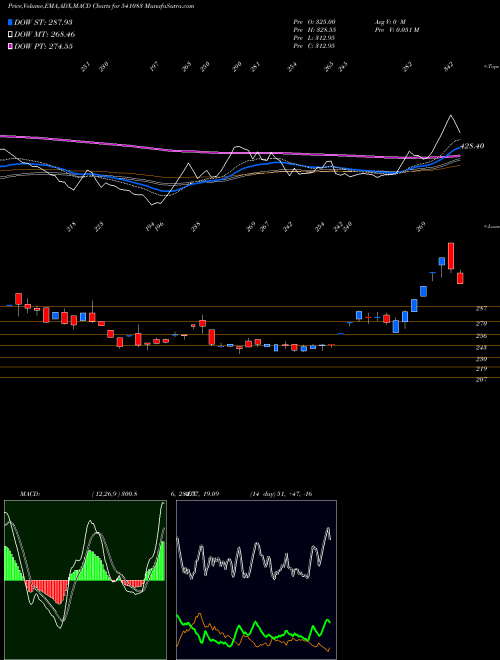
Task: Click the MACD histogram panel
Action: tap(85, 580)
